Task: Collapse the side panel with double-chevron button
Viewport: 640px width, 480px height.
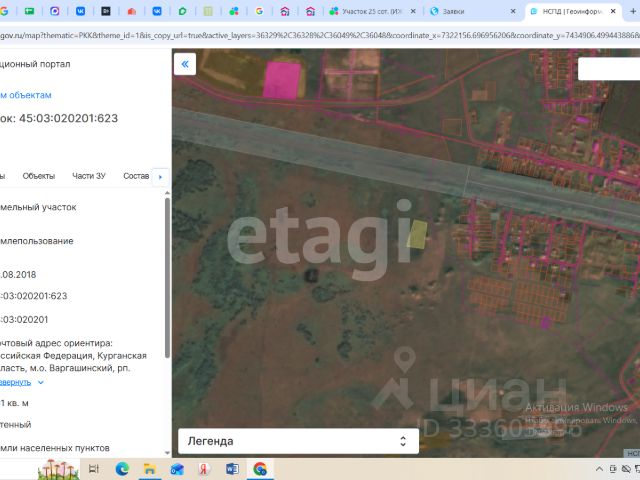Action: tap(185, 64)
